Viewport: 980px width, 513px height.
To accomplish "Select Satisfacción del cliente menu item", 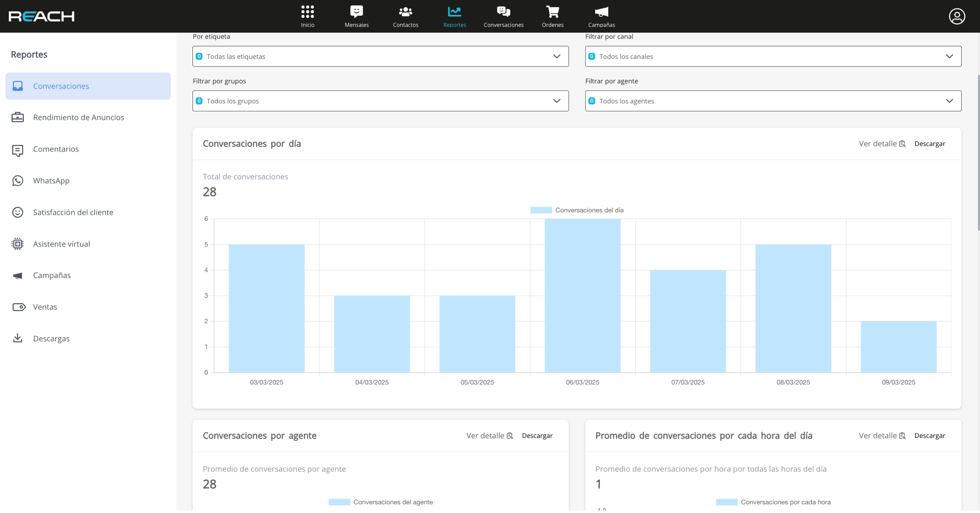I will (73, 212).
